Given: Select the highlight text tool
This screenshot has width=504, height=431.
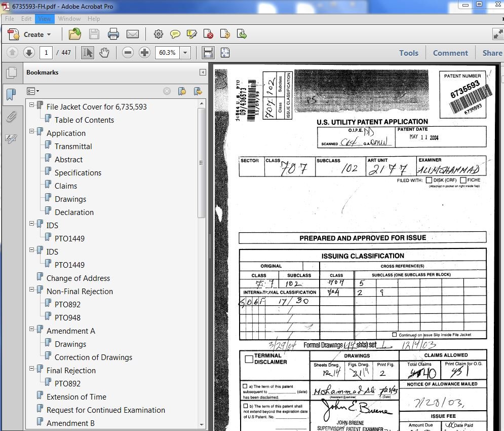Looking at the screenshot, I should click(x=191, y=34).
